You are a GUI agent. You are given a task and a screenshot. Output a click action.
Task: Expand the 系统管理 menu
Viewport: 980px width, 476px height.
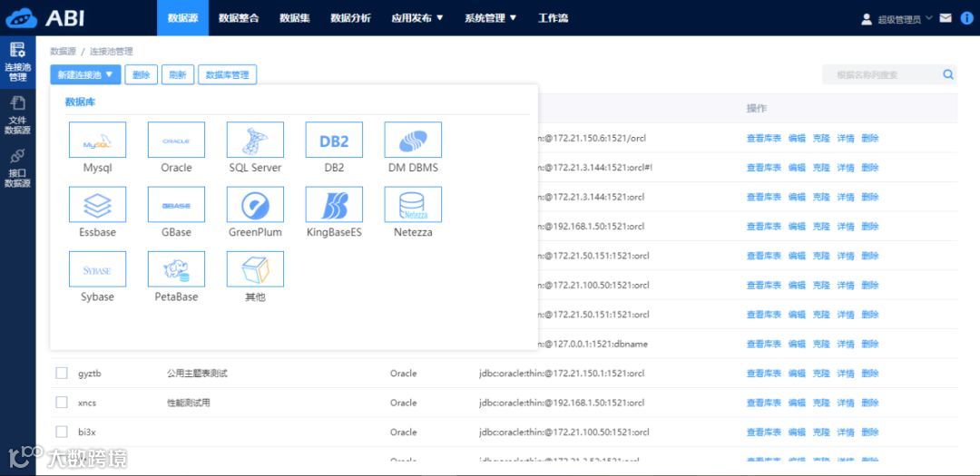(491, 18)
